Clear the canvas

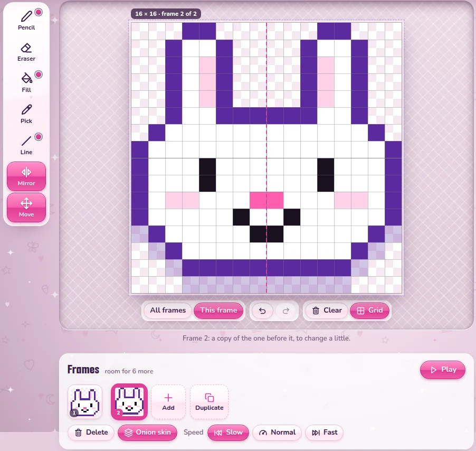click(327, 311)
